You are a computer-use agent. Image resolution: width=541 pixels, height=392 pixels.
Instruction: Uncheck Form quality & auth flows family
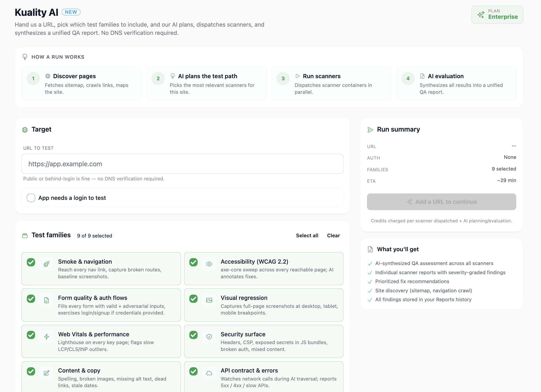click(31, 298)
